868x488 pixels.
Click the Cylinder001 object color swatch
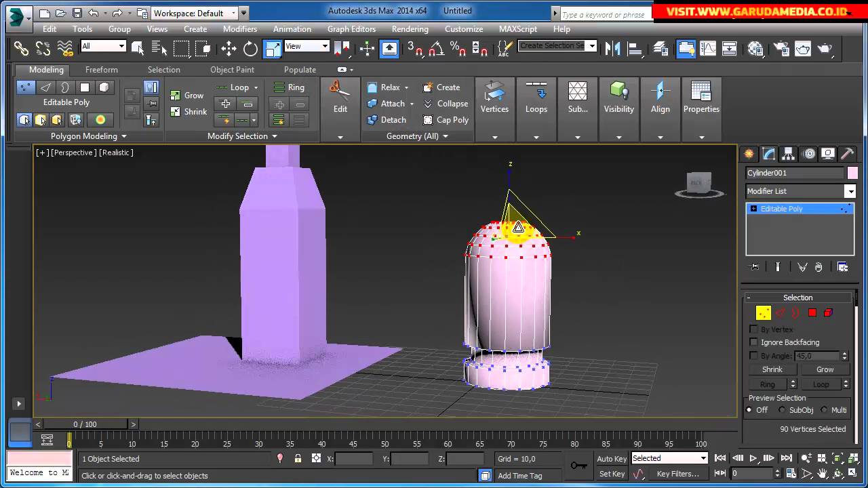point(852,173)
